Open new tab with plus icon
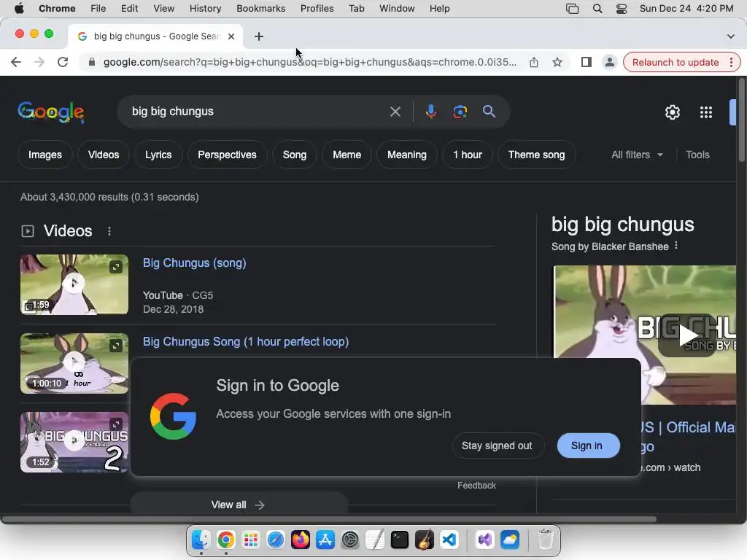 pyautogui.click(x=259, y=36)
